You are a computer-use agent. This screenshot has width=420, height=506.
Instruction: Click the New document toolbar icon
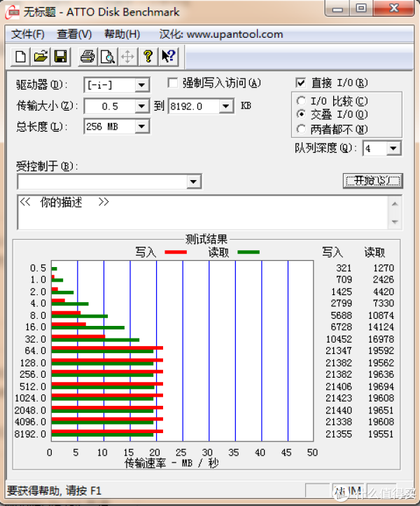[20, 57]
